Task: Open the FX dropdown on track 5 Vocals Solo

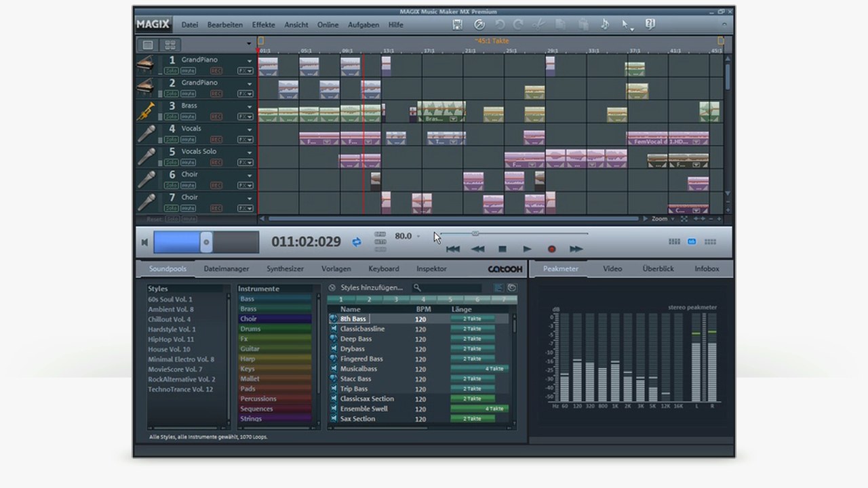Action: pyautogui.click(x=245, y=163)
